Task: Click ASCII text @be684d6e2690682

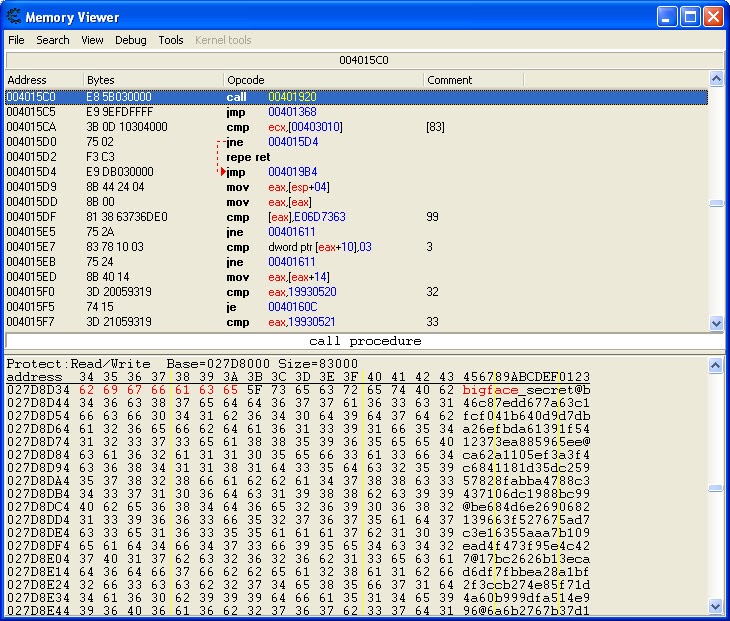Action: 526,507
